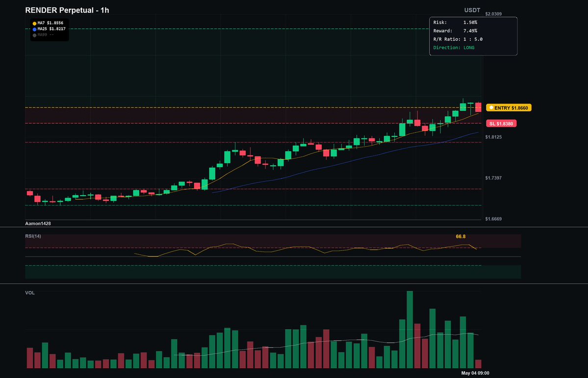The width and height of the screenshot is (588, 378).
Task: Select the MA7 $1.8556 legend entry
Action: pyautogui.click(x=48, y=23)
